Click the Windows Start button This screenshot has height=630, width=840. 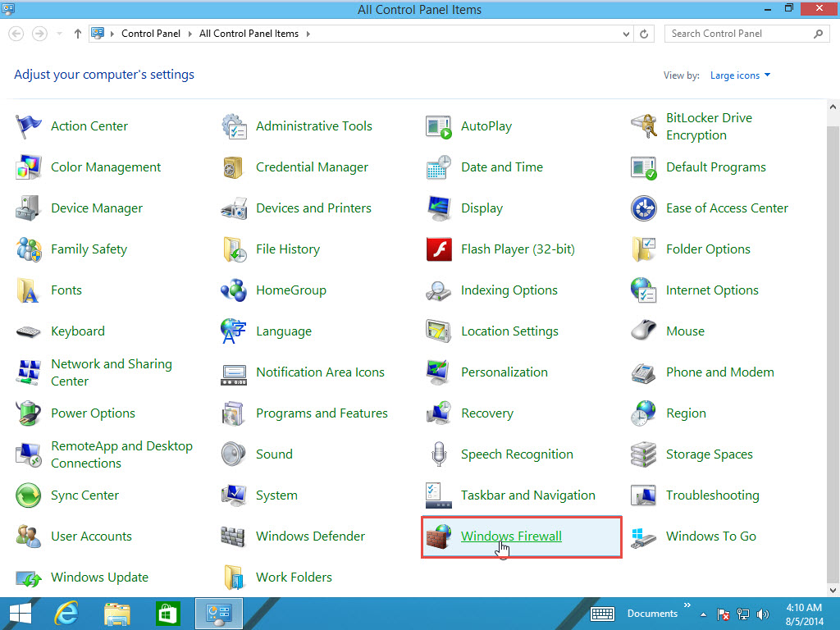tap(21, 614)
